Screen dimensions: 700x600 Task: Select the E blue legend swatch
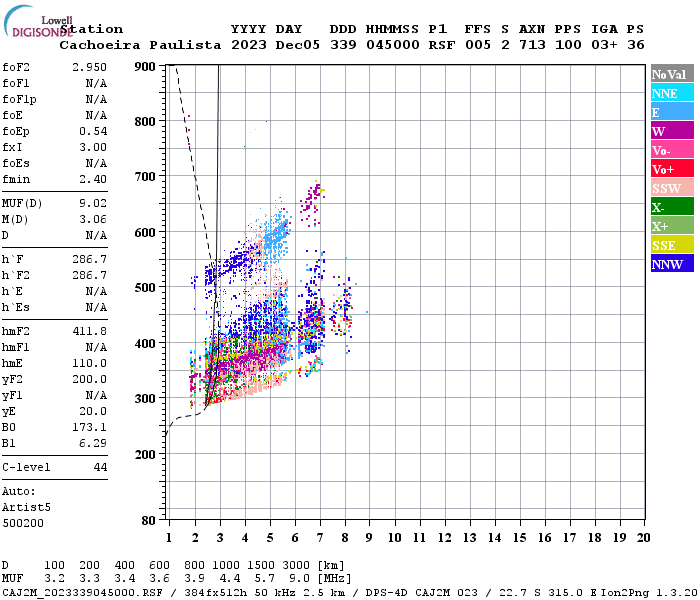coord(672,112)
